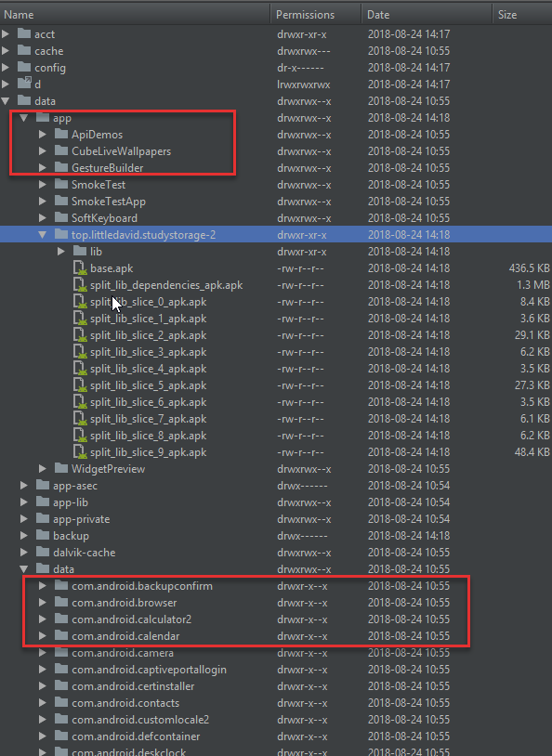The image size is (552, 756).
Task: Click the split_lib_slice_5_apk.apk file icon
Action: coord(80,385)
